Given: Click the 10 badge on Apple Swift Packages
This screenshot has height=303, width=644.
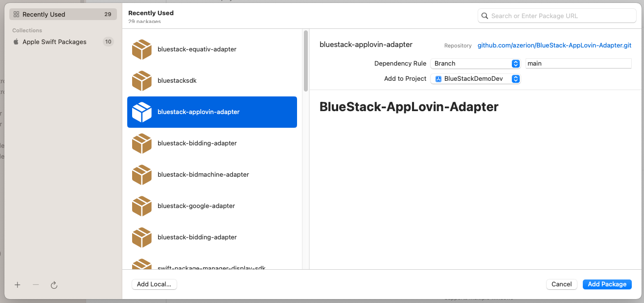Looking at the screenshot, I should (x=108, y=42).
